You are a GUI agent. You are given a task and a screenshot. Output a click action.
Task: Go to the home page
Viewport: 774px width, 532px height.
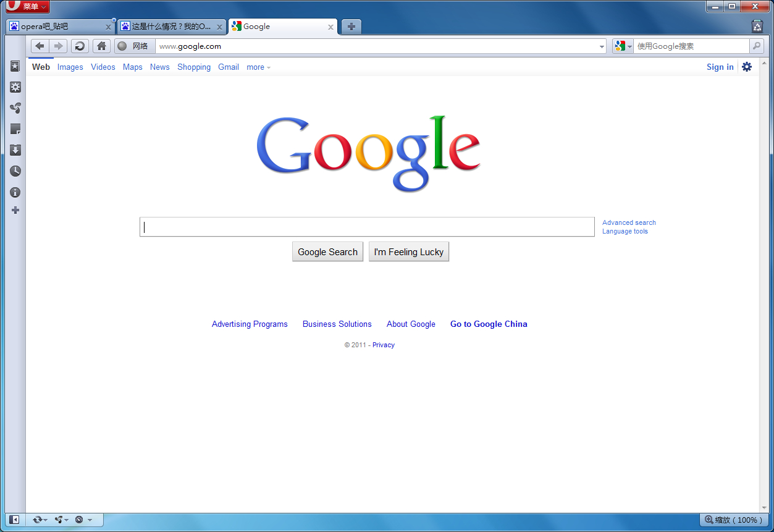click(x=101, y=46)
